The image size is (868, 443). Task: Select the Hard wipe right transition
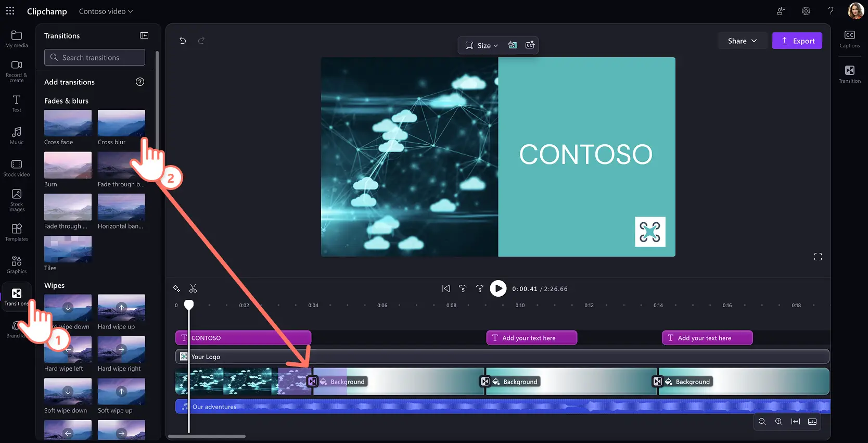121,349
